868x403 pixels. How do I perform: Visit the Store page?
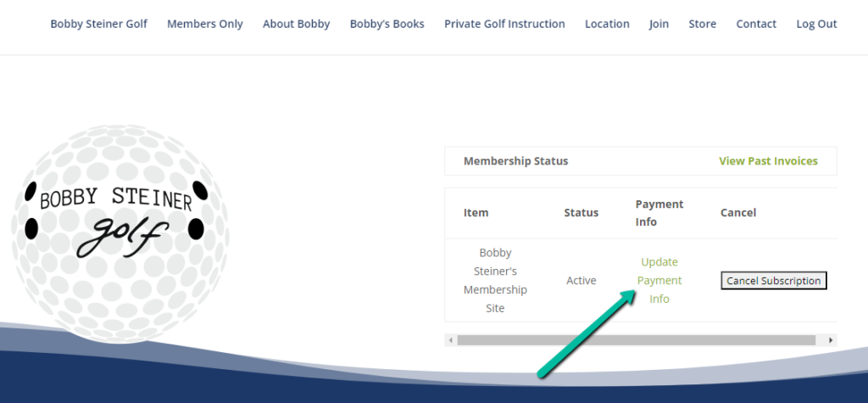click(702, 24)
